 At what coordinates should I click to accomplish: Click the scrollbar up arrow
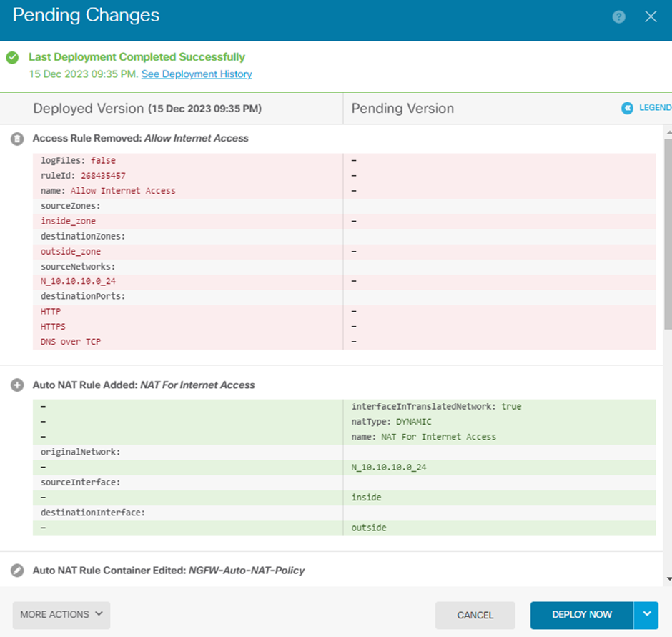click(x=668, y=132)
